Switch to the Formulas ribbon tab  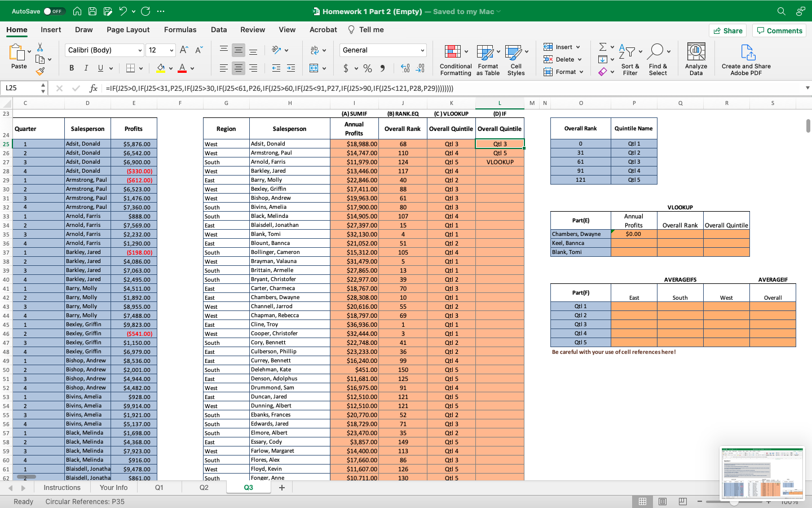(x=180, y=29)
